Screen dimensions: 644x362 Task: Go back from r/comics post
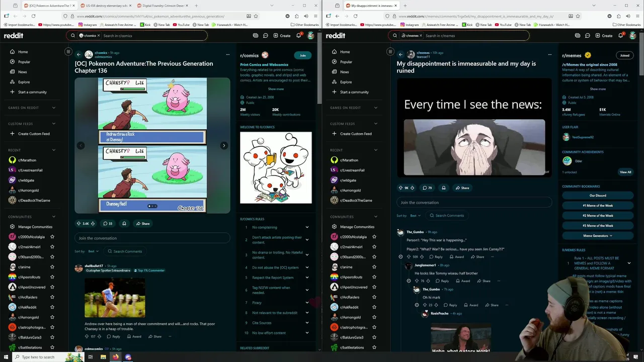[78, 54]
